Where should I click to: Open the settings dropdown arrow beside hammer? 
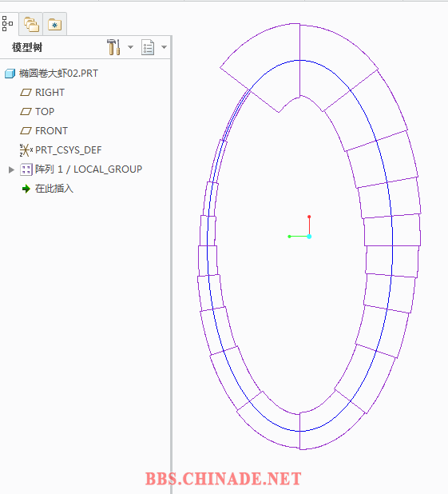[x=130, y=47]
